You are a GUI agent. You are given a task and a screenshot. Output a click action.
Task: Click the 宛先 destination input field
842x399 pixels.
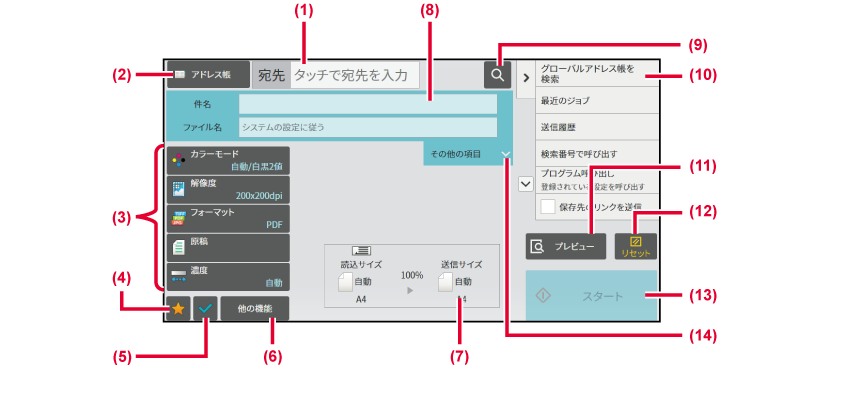355,75
